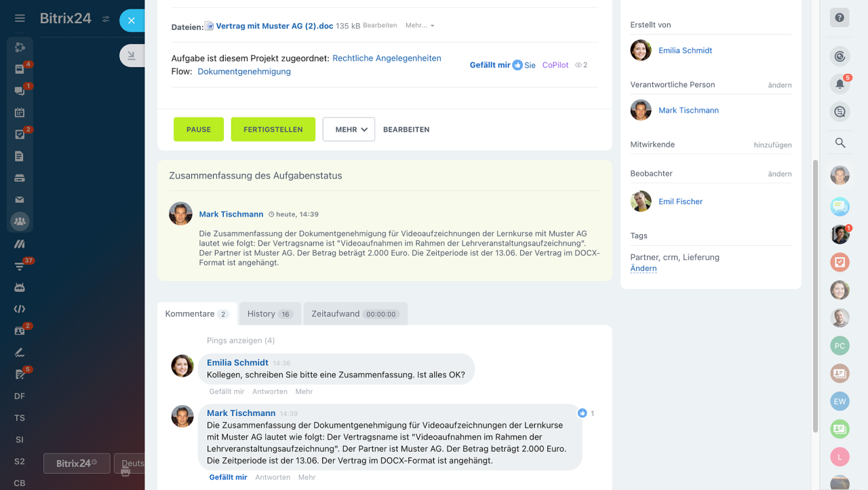868x490 pixels.
Task: Open the webmail envelope icon in sidebar
Action: 20,200
